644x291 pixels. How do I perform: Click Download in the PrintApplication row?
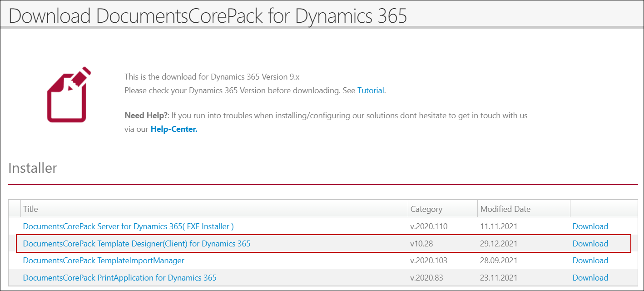click(590, 278)
